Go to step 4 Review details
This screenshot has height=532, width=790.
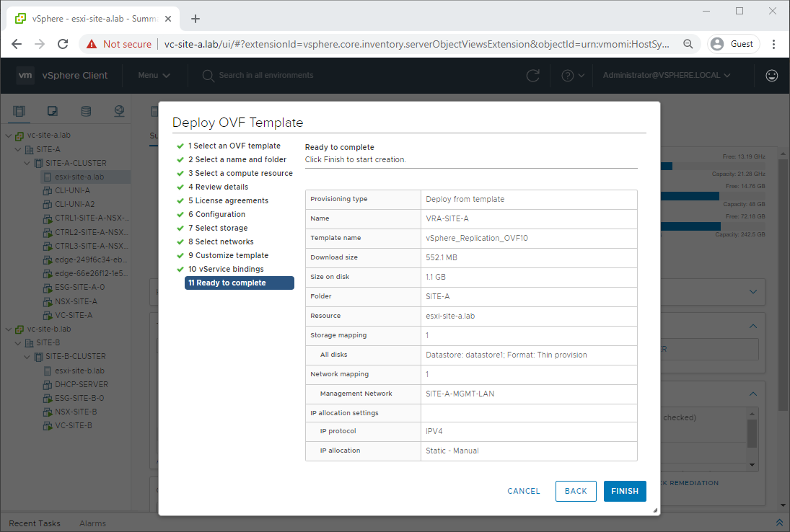[x=218, y=187]
